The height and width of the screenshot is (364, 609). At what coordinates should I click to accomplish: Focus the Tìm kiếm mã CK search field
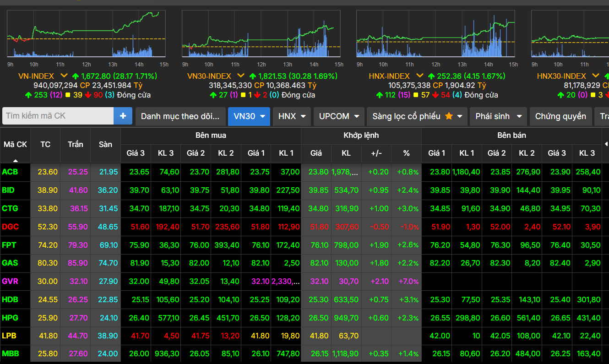click(x=58, y=116)
